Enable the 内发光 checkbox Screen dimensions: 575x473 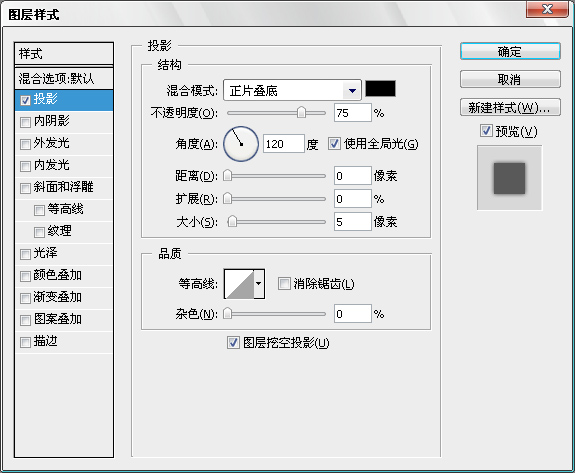[x=25, y=166]
